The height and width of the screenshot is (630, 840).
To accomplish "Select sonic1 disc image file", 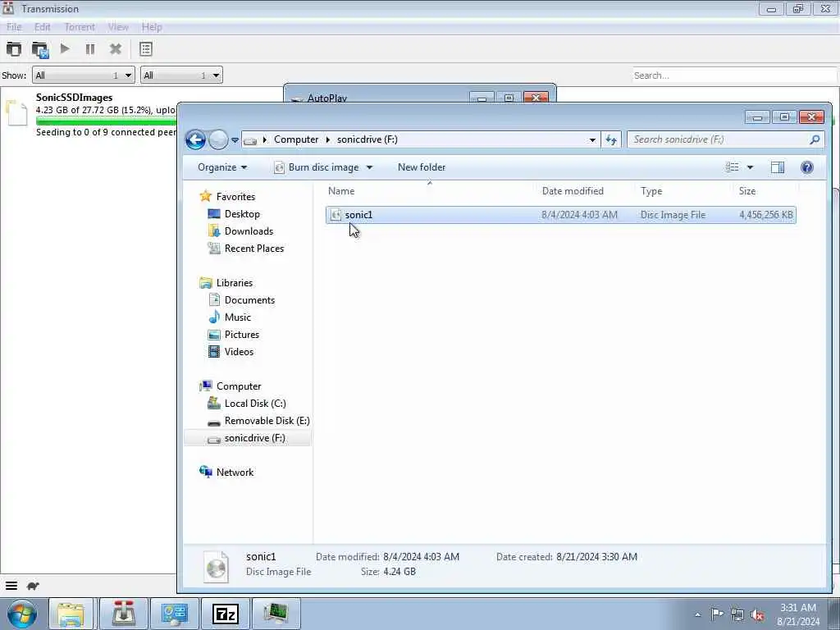I will pyautogui.click(x=561, y=215).
